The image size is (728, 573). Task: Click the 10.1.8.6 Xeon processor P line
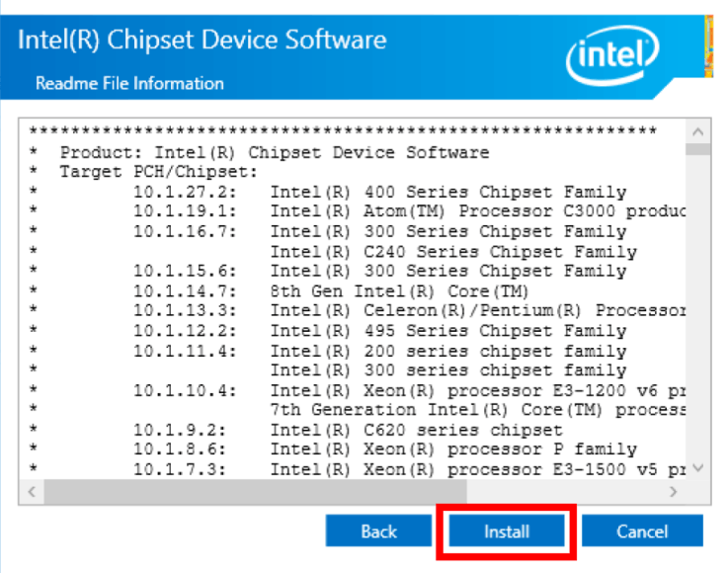tap(385, 450)
